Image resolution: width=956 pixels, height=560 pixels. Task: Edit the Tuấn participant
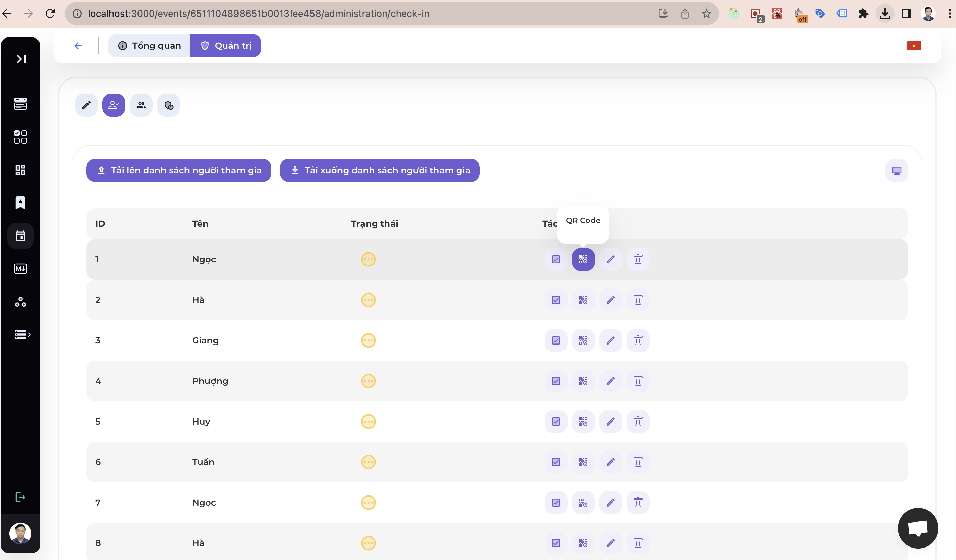click(610, 462)
